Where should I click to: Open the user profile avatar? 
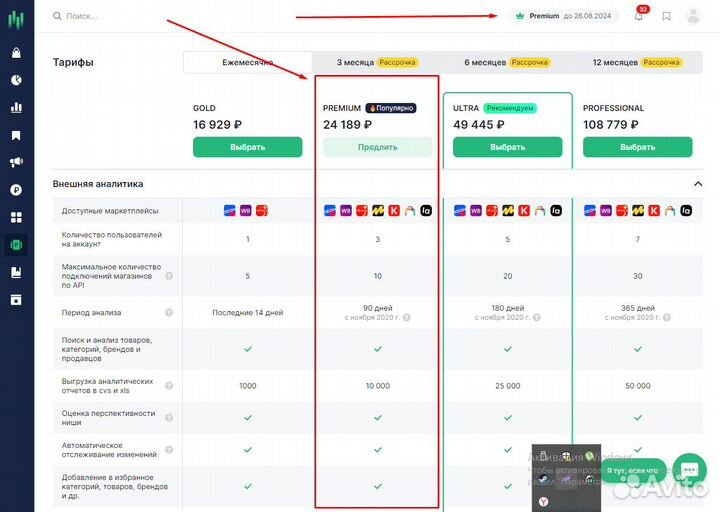[x=694, y=16]
